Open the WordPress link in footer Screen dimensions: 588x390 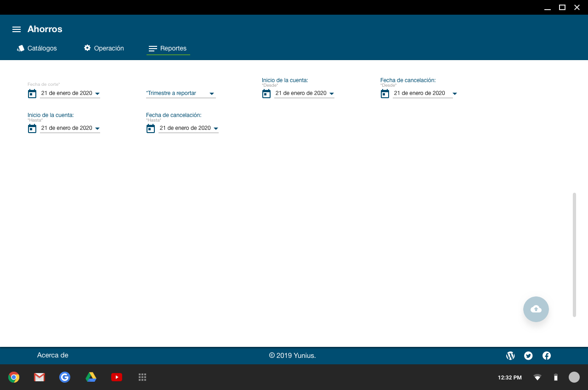pyautogui.click(x=510, y=356)
